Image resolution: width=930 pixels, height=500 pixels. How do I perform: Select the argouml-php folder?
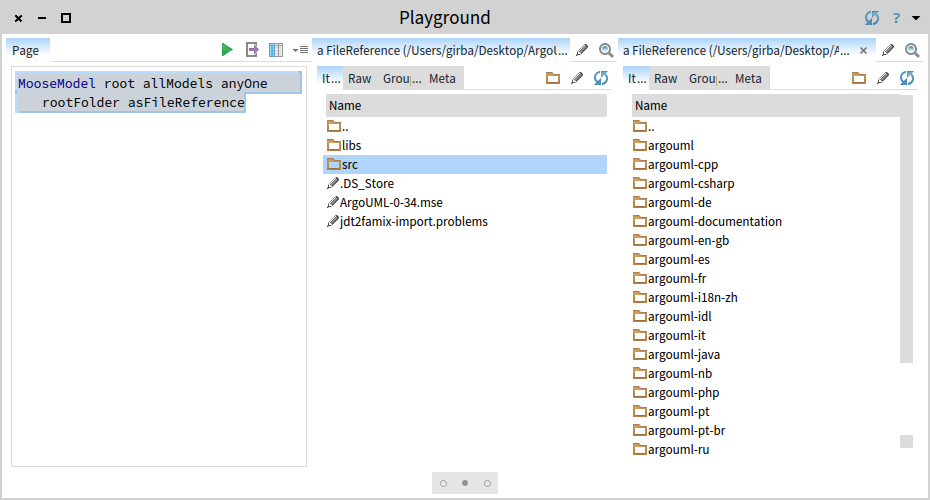pos(765,392)
